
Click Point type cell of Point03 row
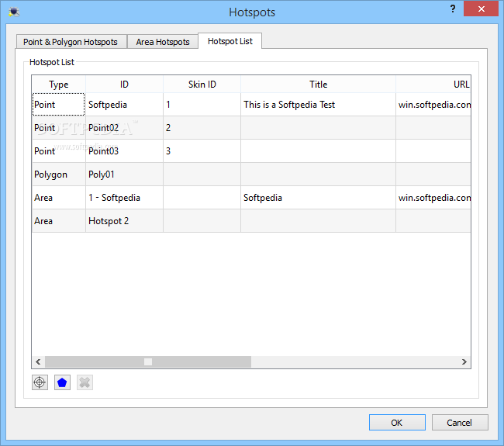click(x=58, y=150)
